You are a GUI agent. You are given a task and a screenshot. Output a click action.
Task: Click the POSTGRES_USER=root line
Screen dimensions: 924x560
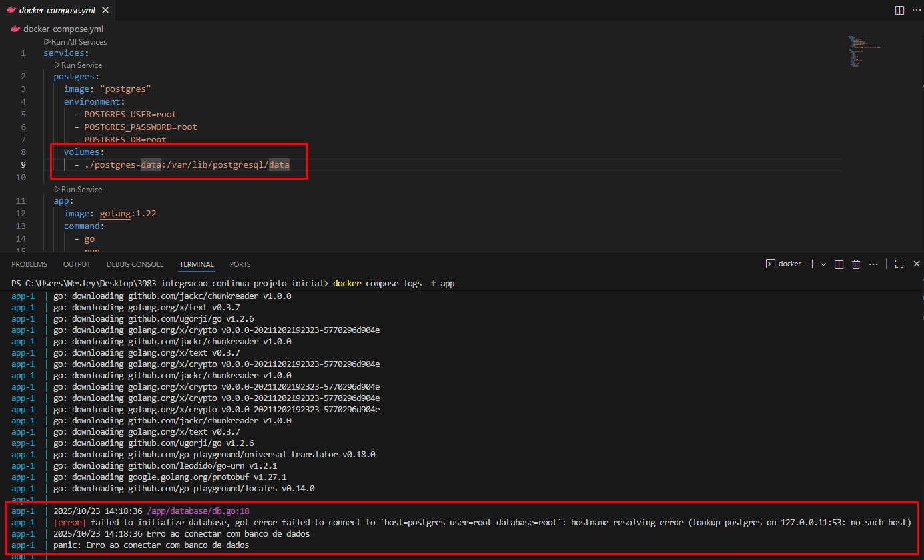click(x=125, y=114)
